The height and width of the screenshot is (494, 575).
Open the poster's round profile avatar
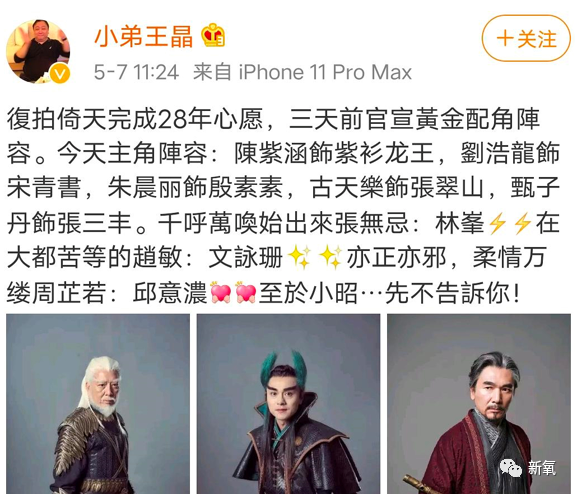(38, 51)
